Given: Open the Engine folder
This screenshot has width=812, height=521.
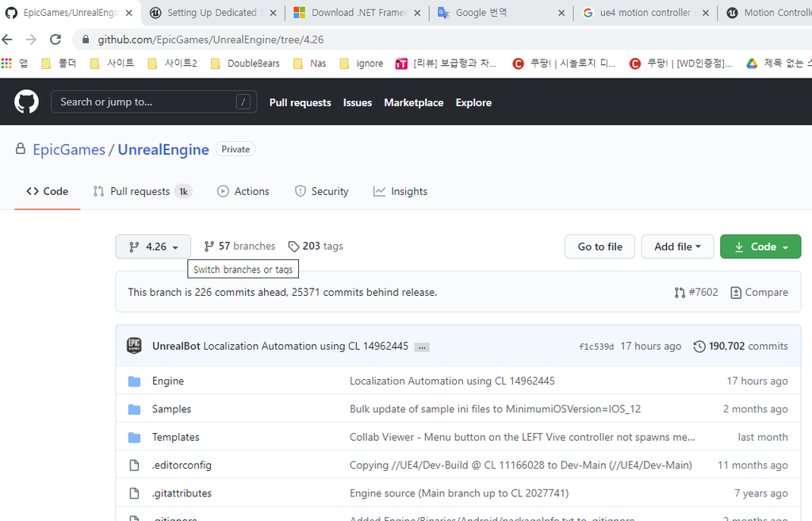Looking at the screenshot, I should pyautogui.click(x=168, y=381).
